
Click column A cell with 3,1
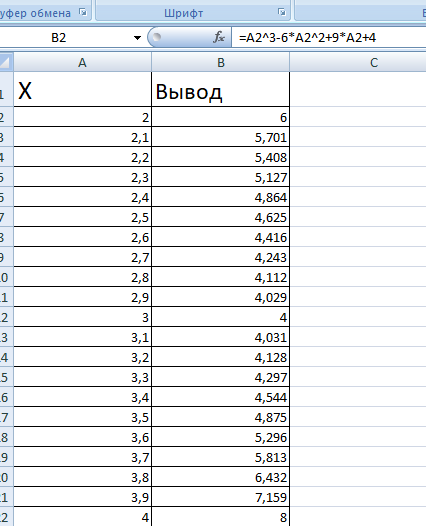[x=83, y=337]
